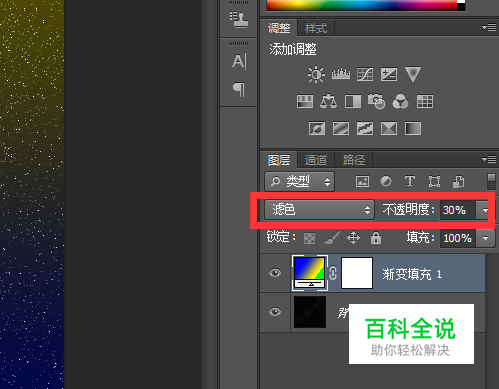Add a Color Balance adjustment
499x389 pixels.
click(x=328, y=101)
